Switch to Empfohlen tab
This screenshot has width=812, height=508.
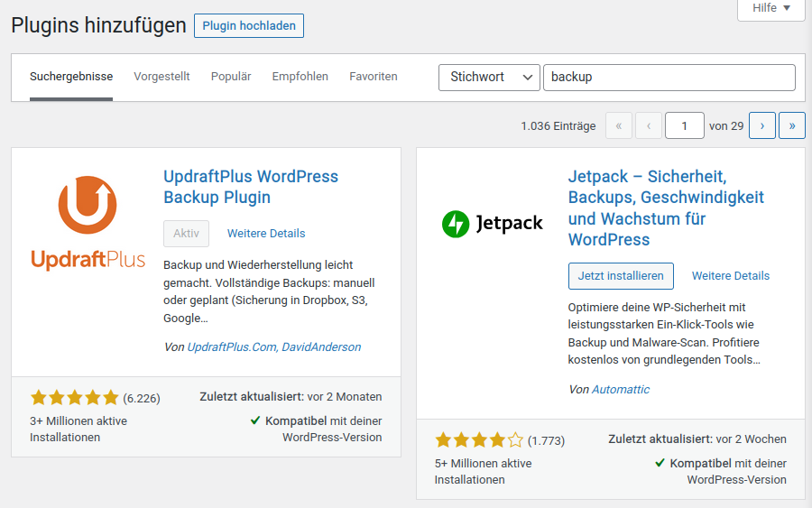(300, 77)
